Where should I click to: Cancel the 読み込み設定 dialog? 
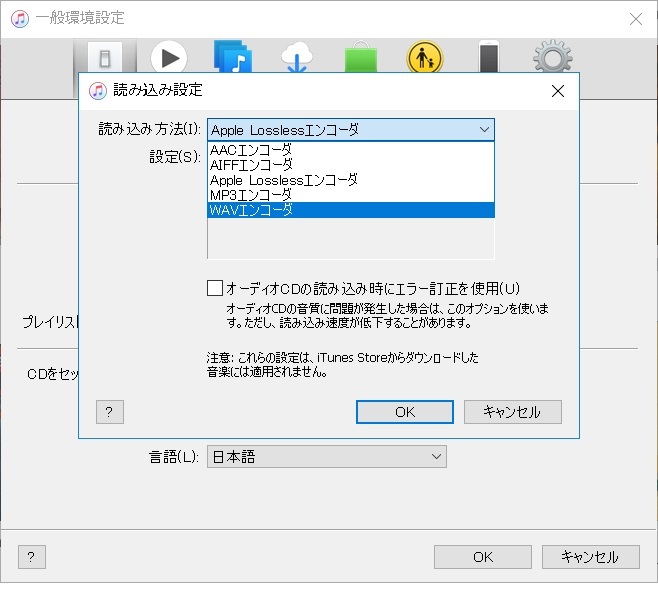(512, 412)
